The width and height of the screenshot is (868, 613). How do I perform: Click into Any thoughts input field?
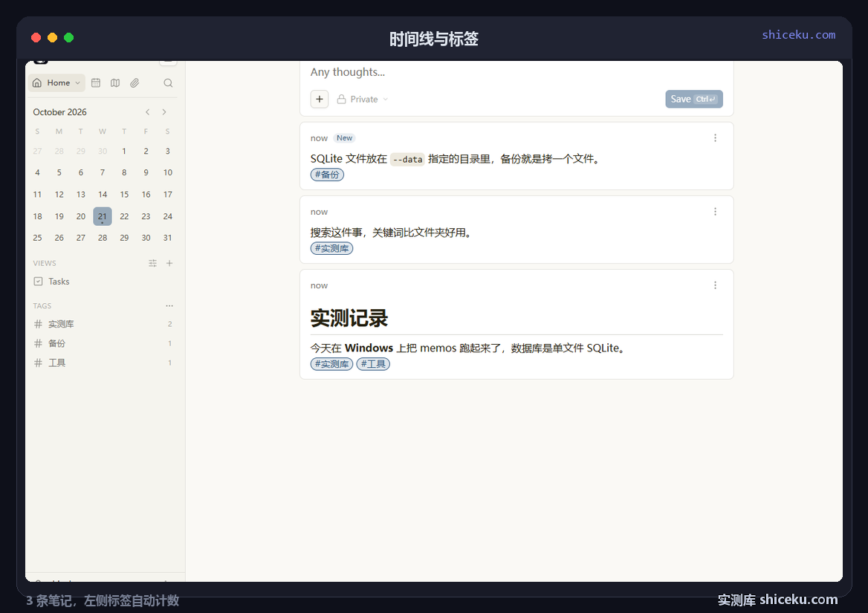(x=516, y=73)
